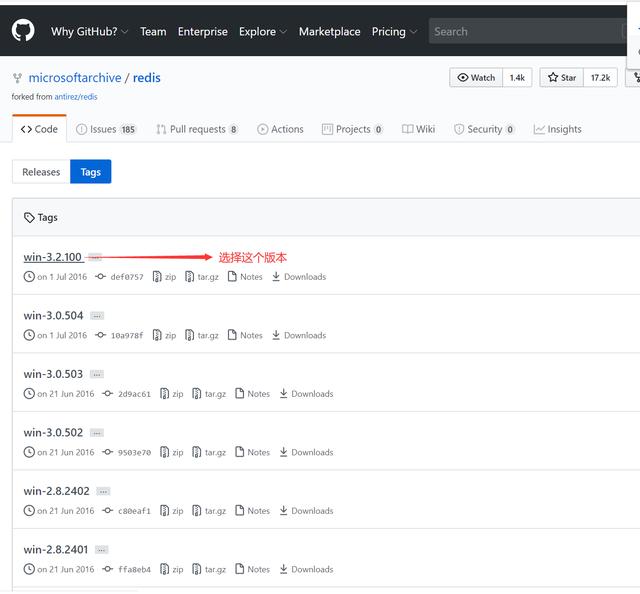Open Downloads for win-3.0.504
The image size is (640, 594).
(x=299, y=336)
